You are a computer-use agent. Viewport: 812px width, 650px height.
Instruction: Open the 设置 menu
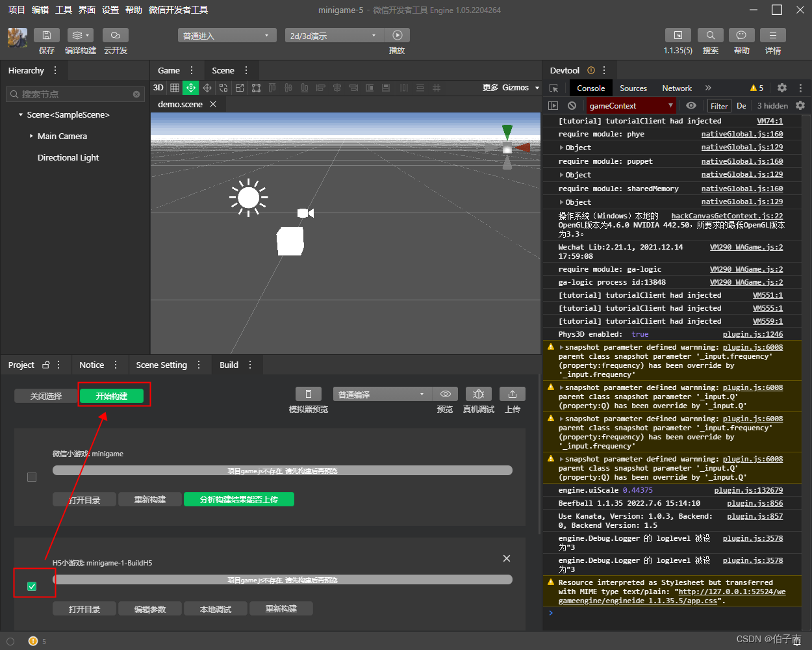110,10
